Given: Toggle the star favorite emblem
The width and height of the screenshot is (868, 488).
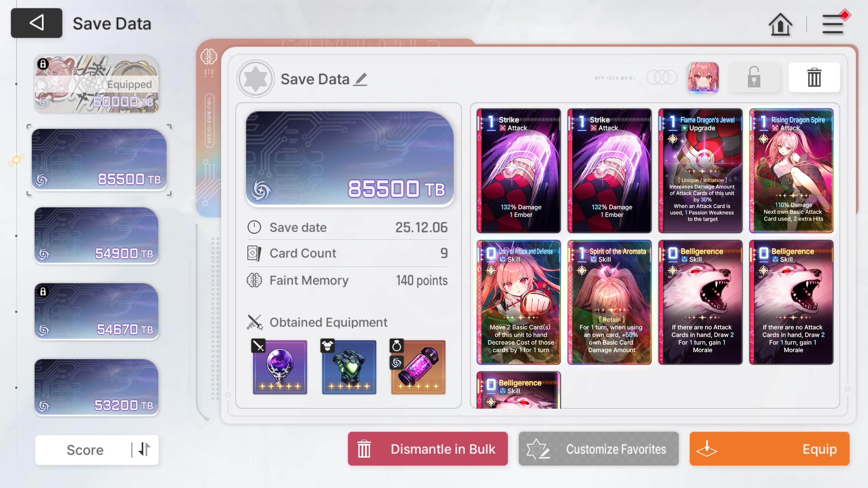Looking at the screenshot, I should coord(255,79).
